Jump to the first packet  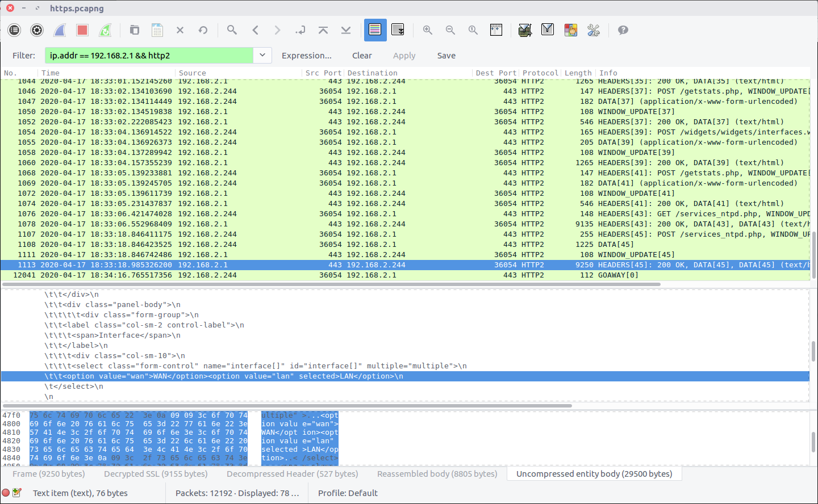[323, 30]
